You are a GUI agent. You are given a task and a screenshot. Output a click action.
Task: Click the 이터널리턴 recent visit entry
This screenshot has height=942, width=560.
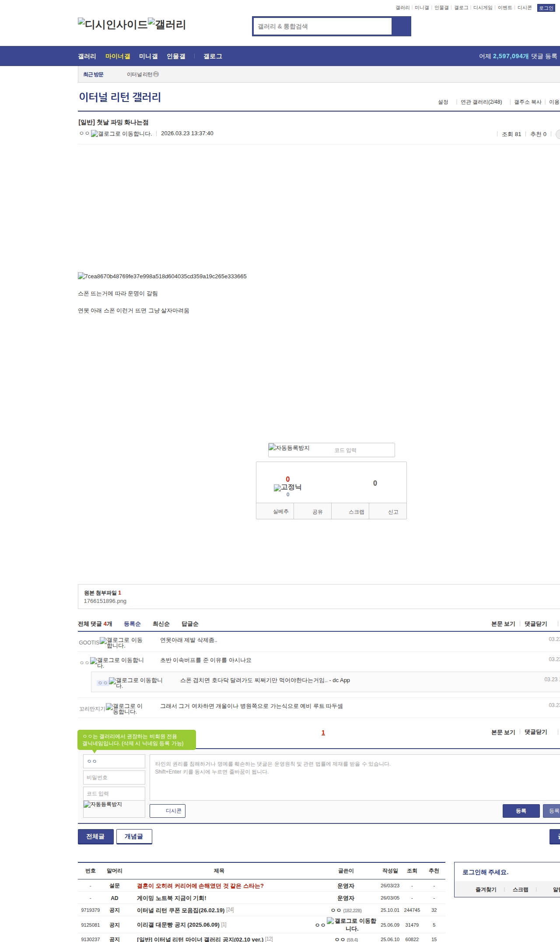pos(143,75)
